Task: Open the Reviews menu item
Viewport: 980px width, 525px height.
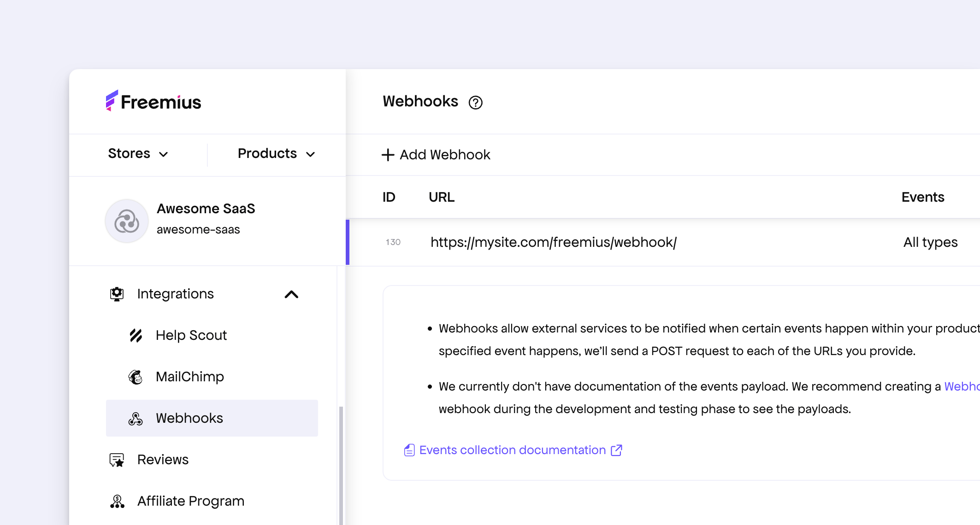Action: (163, 460)
